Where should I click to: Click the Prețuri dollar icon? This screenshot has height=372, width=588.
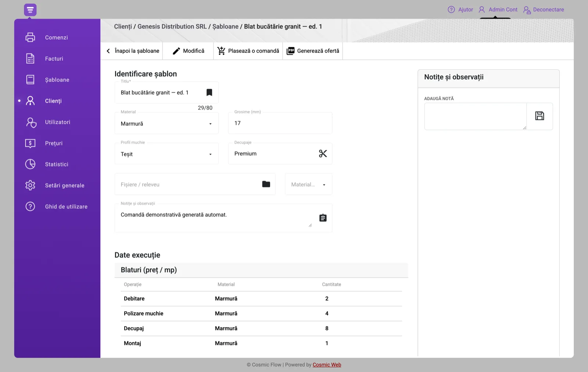click(30, 143)
